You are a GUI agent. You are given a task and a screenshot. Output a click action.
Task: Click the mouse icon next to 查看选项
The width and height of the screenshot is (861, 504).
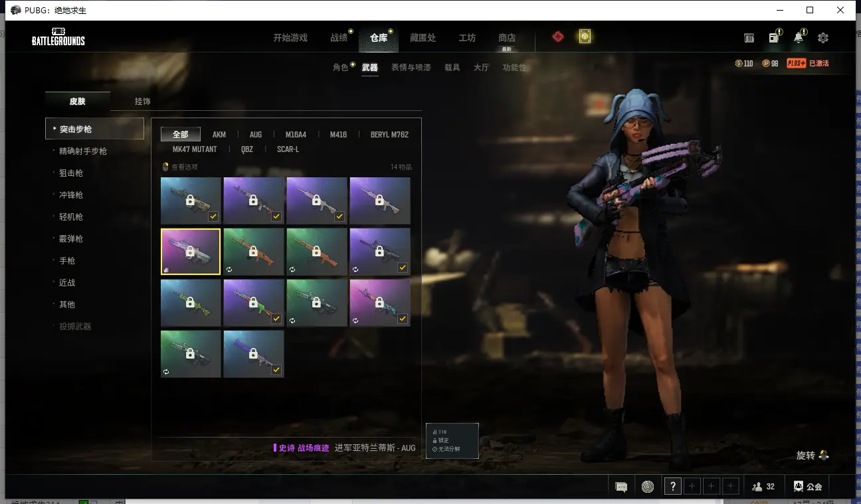coord(165,167)
